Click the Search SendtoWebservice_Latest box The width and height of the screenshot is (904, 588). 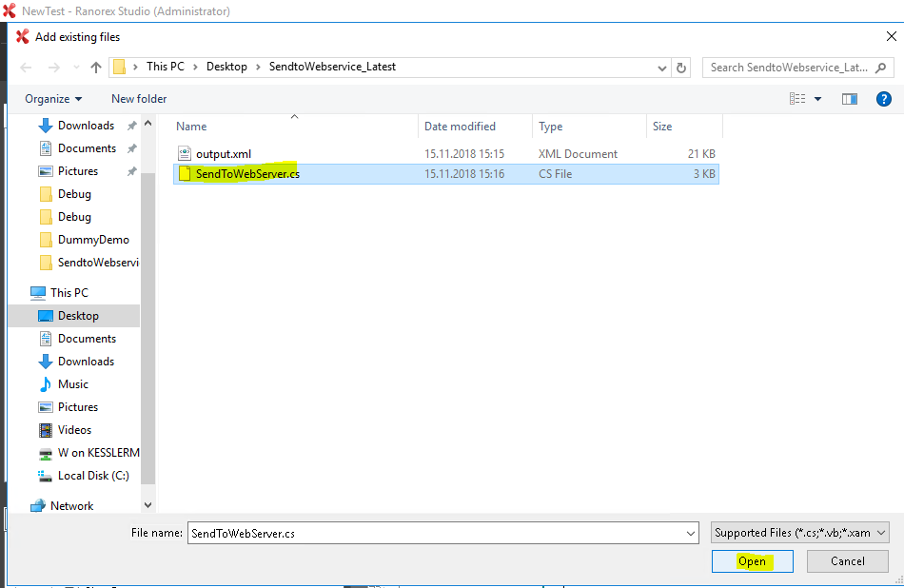point(790,68)
